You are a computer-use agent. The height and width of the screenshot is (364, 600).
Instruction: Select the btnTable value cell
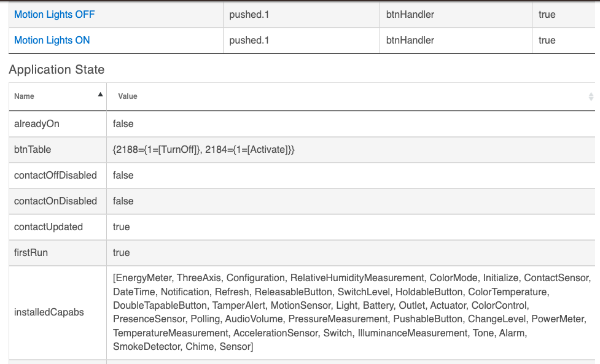click(351, 150)
